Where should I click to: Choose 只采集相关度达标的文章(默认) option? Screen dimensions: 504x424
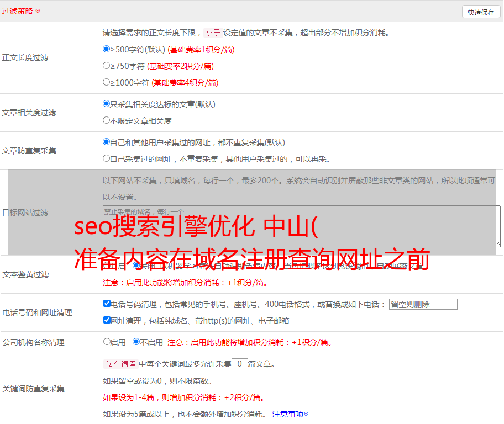click(x=106, y=104)
